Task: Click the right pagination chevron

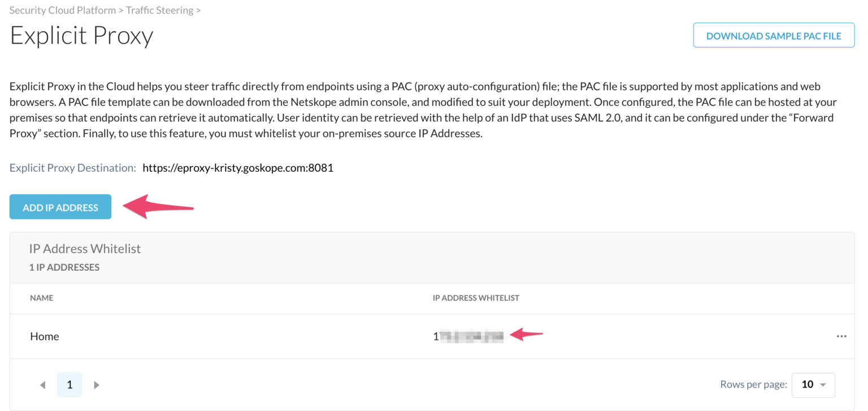Action: point(97,384)
